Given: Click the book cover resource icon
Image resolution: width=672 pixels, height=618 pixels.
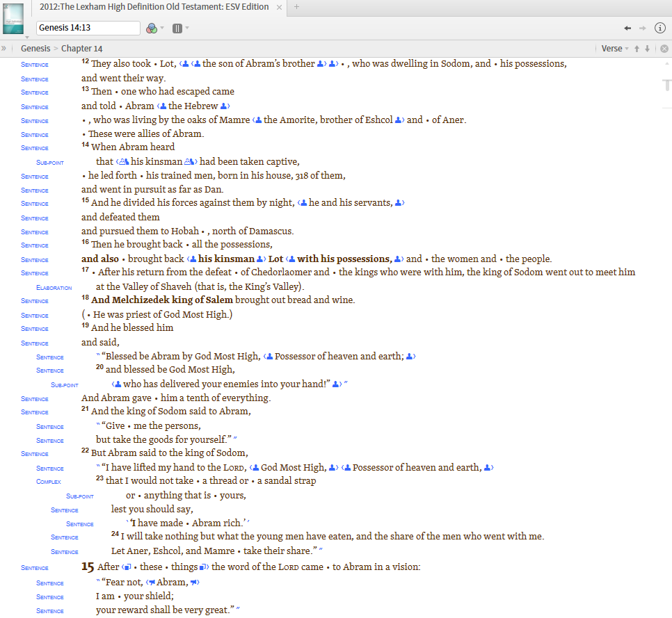Looking at the screenshot, I should [13, 19].
